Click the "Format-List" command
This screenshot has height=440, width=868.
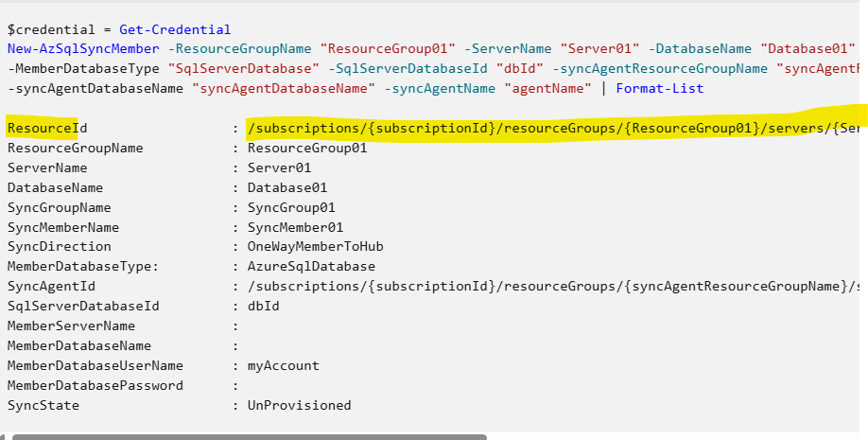[660, 89]
